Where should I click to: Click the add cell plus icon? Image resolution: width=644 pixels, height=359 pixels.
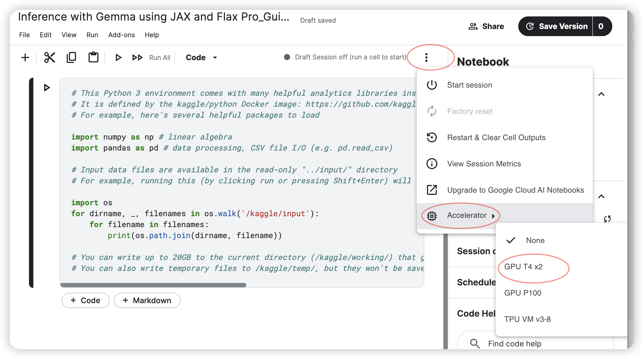pos(25,57)
